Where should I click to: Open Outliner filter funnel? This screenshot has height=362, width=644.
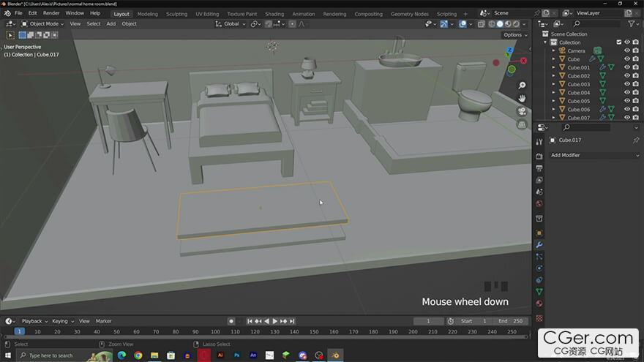point(632,24)
